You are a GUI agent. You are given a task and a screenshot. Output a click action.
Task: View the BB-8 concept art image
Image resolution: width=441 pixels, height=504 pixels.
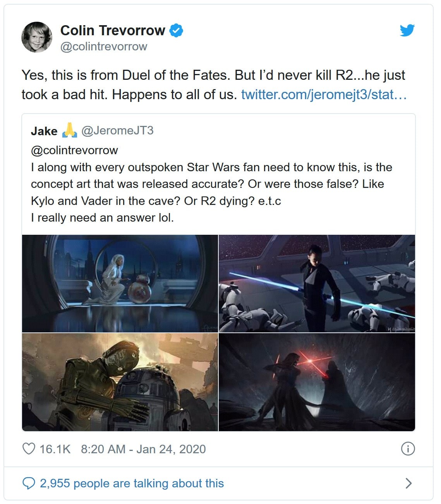[120, 284]
